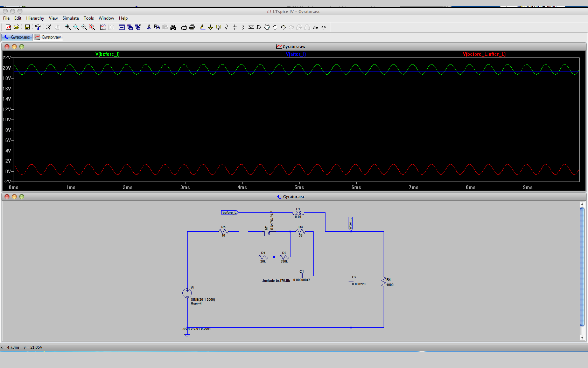Screen dimensions: 588x368
Task: Add a SPICE directive with the .op icon
Action: point(323,27)
